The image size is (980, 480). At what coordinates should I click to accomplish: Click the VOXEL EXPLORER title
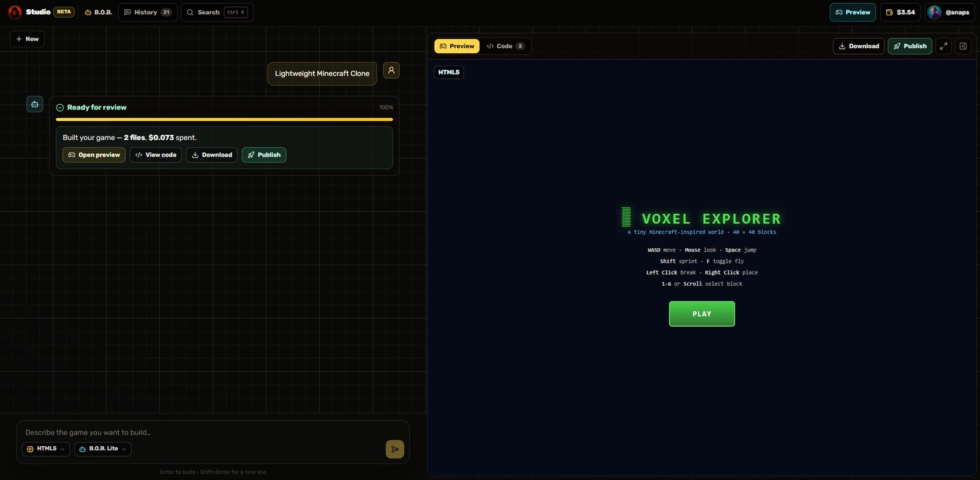point(711,219)
